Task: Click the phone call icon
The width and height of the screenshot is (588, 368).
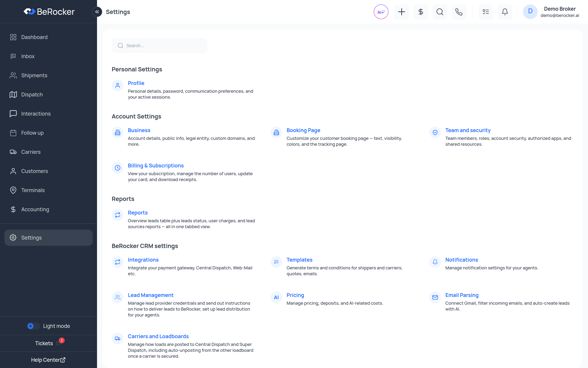Action: [459, 12]
